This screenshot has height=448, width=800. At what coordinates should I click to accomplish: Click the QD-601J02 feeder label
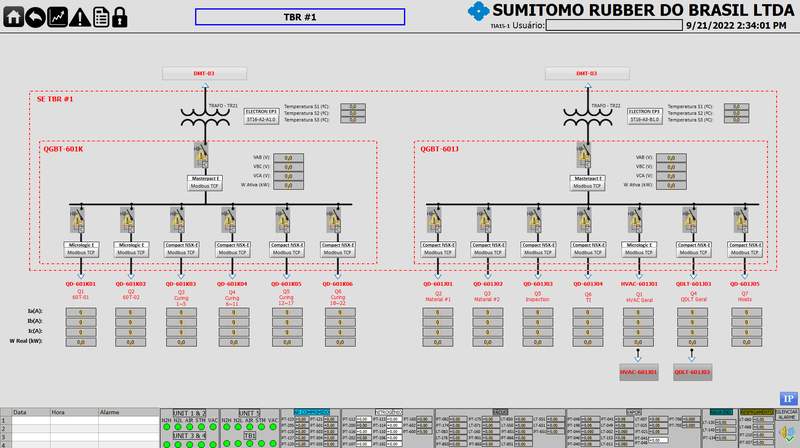(487, 284)
